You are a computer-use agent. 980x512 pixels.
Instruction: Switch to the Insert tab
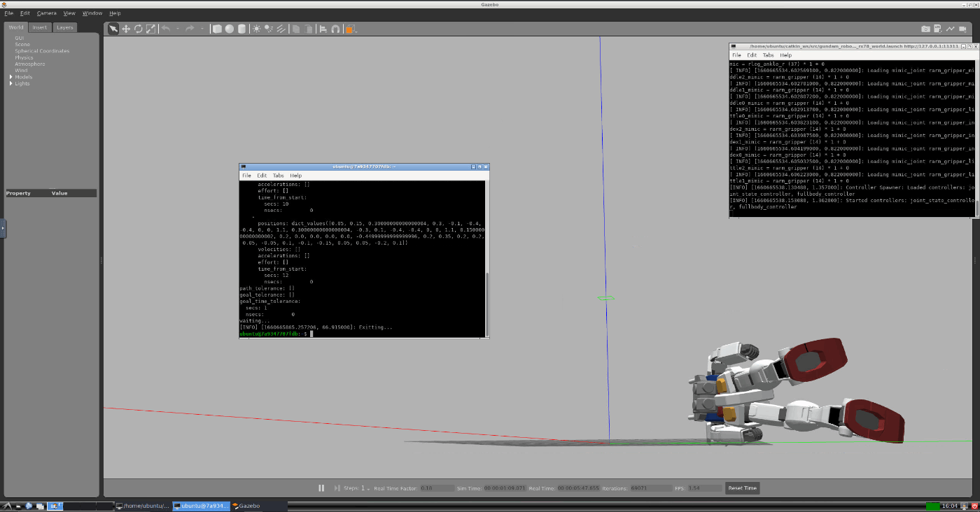pyautogui.click(x=40, y=27)
